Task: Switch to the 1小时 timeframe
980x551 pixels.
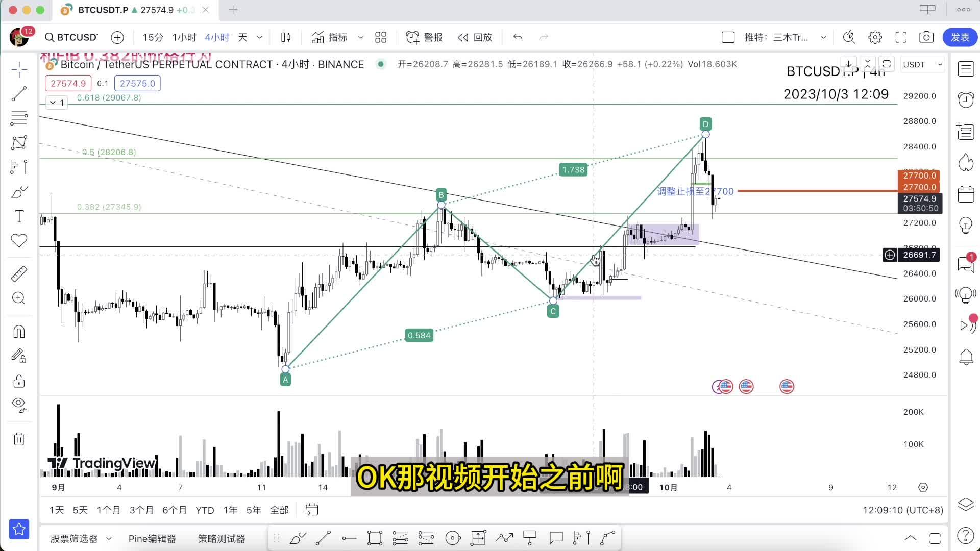Action: 184,37
